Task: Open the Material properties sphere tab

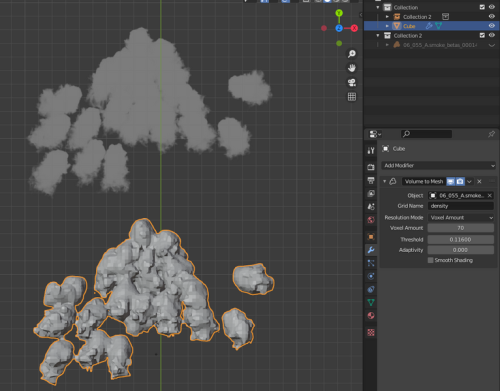Action: 371,315
